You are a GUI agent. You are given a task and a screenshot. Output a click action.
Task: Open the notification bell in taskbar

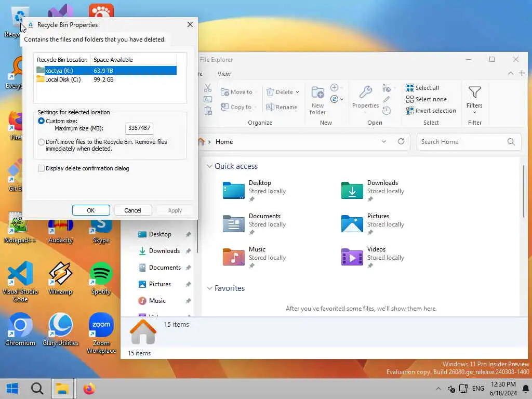(x=526, y=389)
